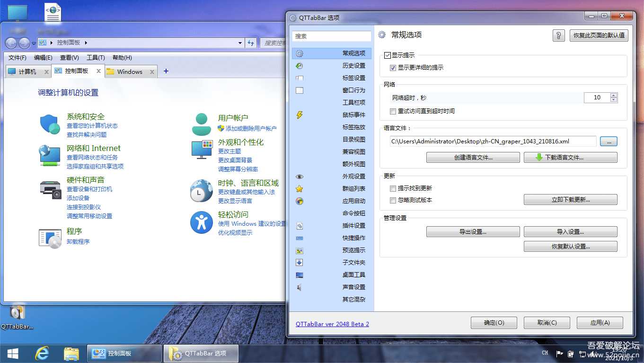The image size is (644, 363).
Task: Switch to the Windows tab
Action: pos(130,71)
